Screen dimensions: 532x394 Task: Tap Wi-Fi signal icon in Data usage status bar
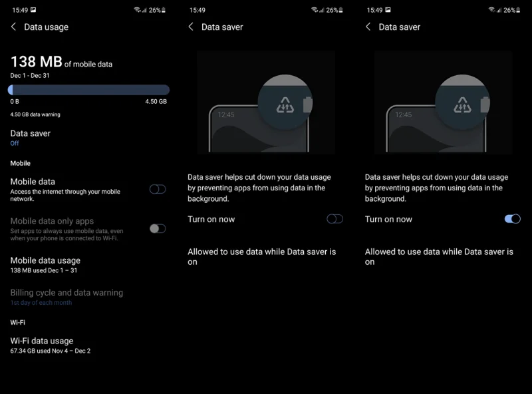pyautogui.click(x=137, y=10)
